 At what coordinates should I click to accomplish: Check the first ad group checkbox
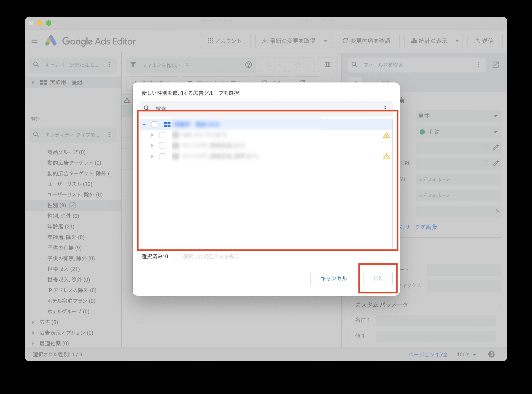(162, 135)
